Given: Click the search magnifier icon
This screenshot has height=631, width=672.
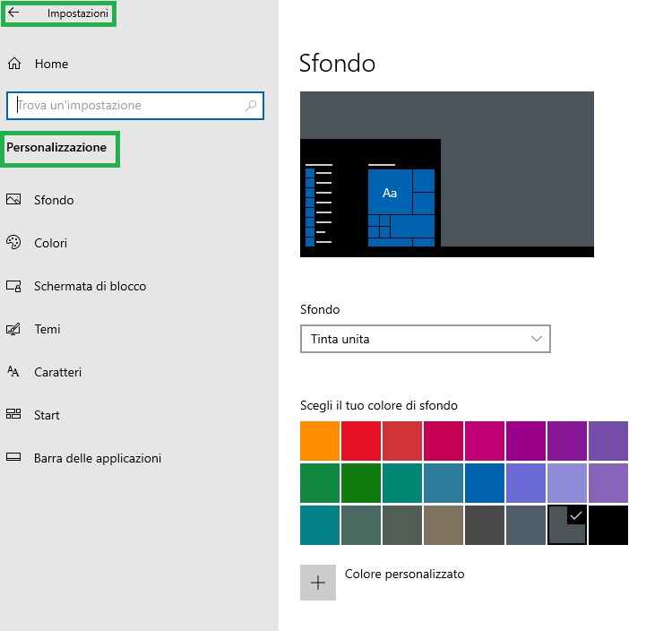Looking at the screenshot, I should pos(251,105).
